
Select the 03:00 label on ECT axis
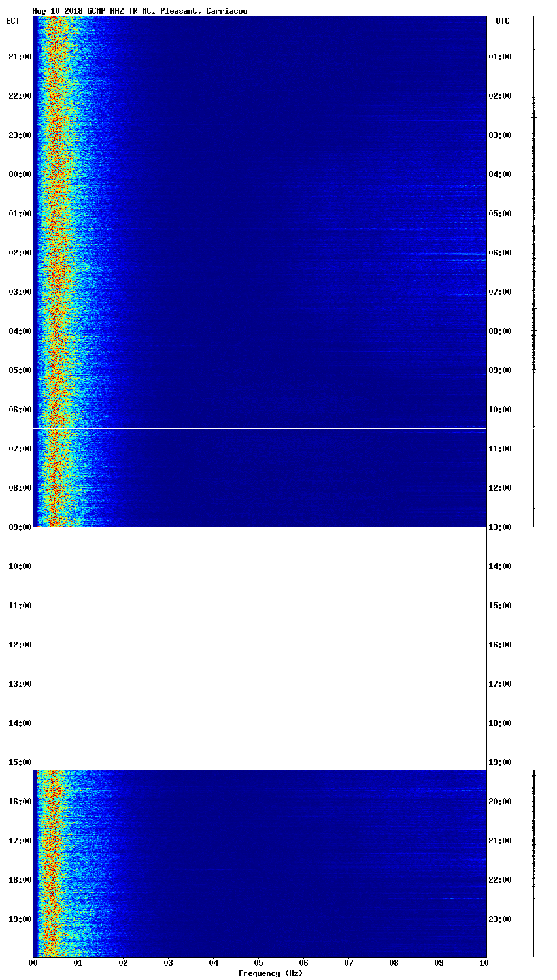(x=20, y=292)
